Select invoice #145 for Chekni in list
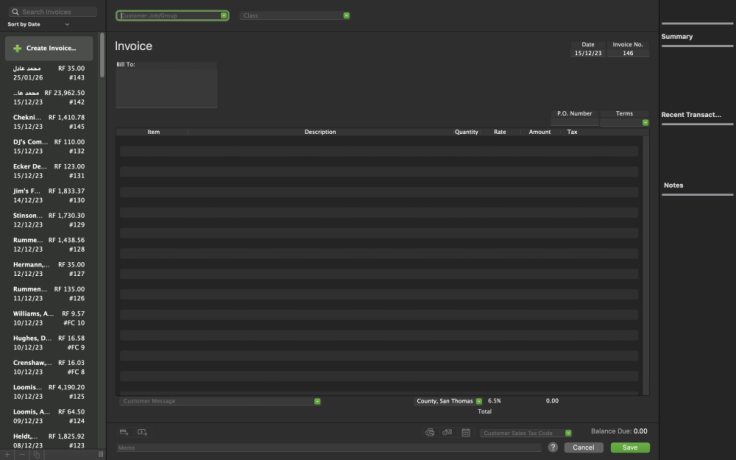This screenshot has height=460, width=736. (49, 122)
